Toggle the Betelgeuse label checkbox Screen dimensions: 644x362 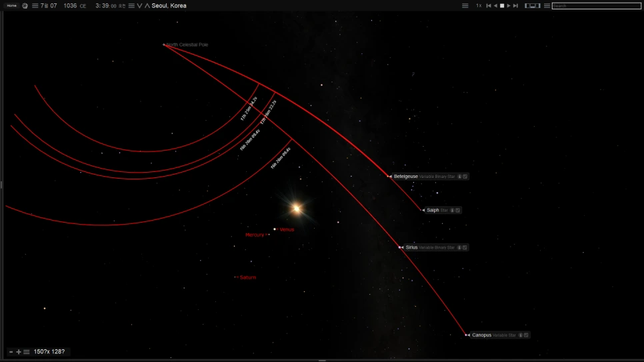point(465,177)
